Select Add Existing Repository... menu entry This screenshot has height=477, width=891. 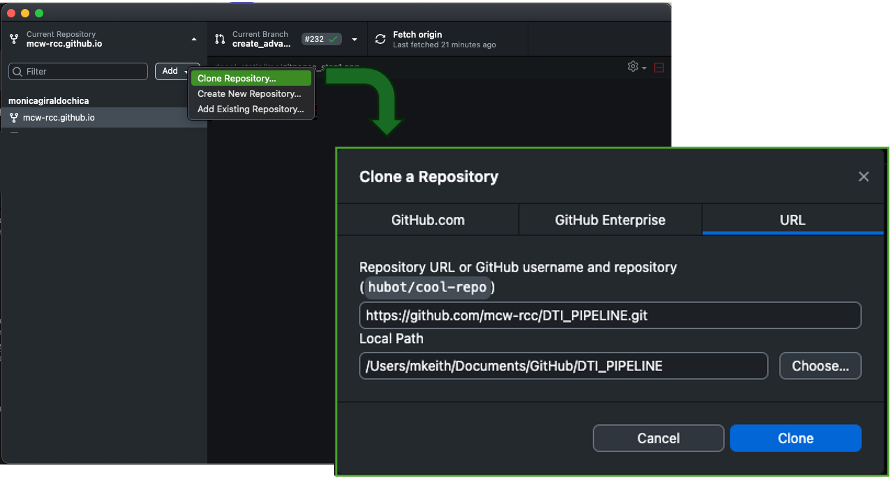250,109
